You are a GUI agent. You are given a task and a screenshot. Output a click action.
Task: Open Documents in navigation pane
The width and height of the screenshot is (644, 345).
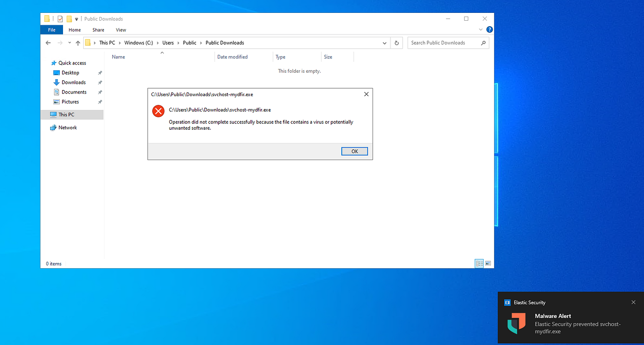click(x=74, y=92)
